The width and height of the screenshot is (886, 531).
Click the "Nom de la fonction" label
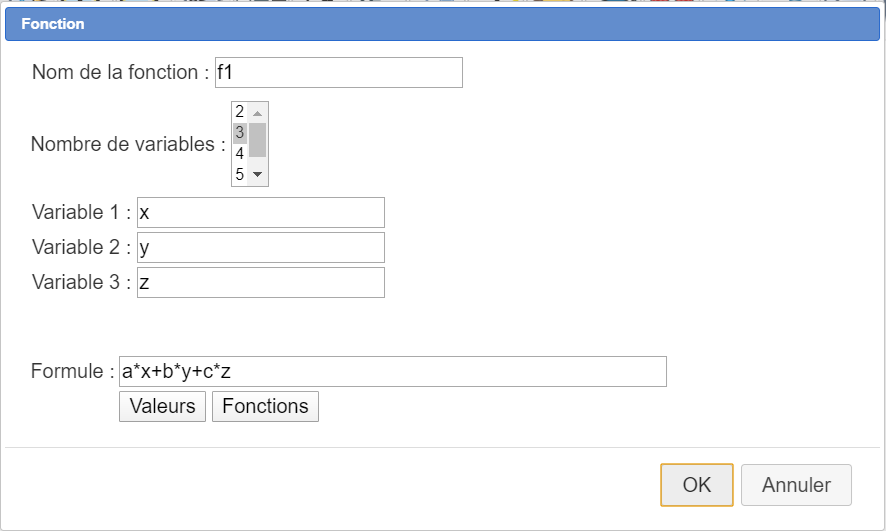click(120, 72)
